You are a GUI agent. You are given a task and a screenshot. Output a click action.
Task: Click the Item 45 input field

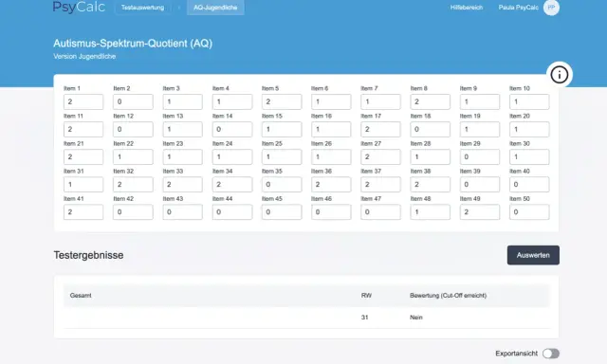pos(282,212)
